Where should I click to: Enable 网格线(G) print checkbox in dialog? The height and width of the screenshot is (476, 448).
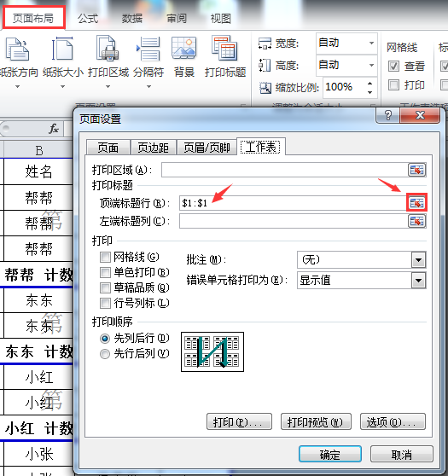(105, 258)
